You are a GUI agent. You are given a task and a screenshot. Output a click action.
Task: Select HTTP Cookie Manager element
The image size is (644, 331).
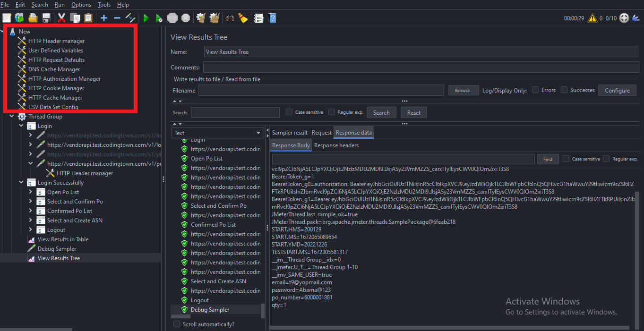[x=56, y=88]
